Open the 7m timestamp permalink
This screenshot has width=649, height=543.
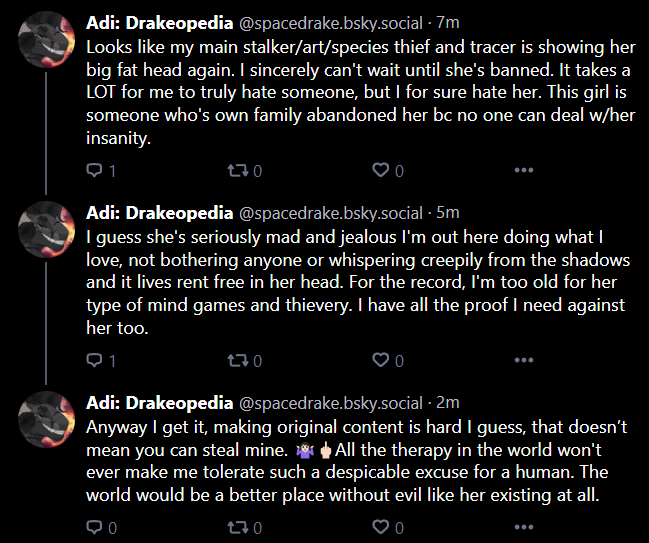(448, 23)
